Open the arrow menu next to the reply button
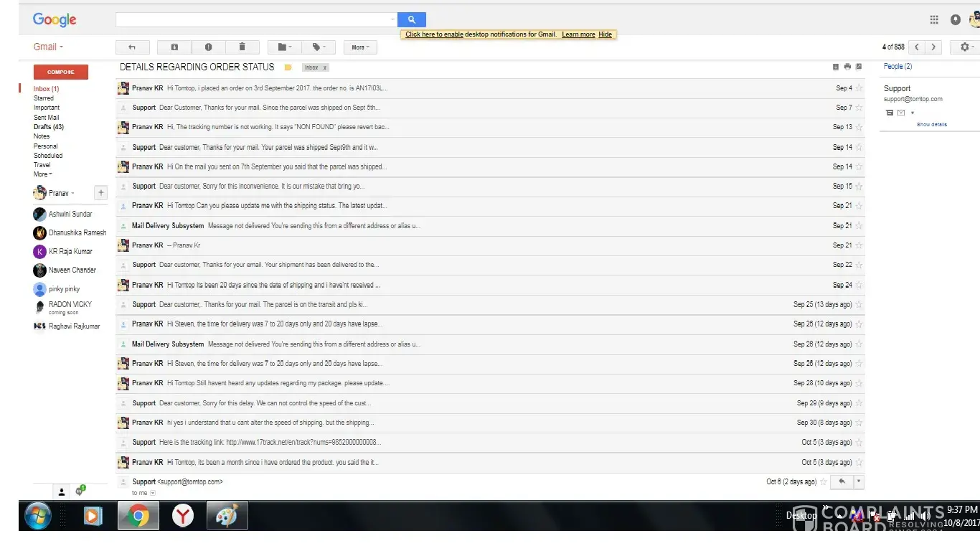Screen dimensions: 980x551 (x=859, y=482)
